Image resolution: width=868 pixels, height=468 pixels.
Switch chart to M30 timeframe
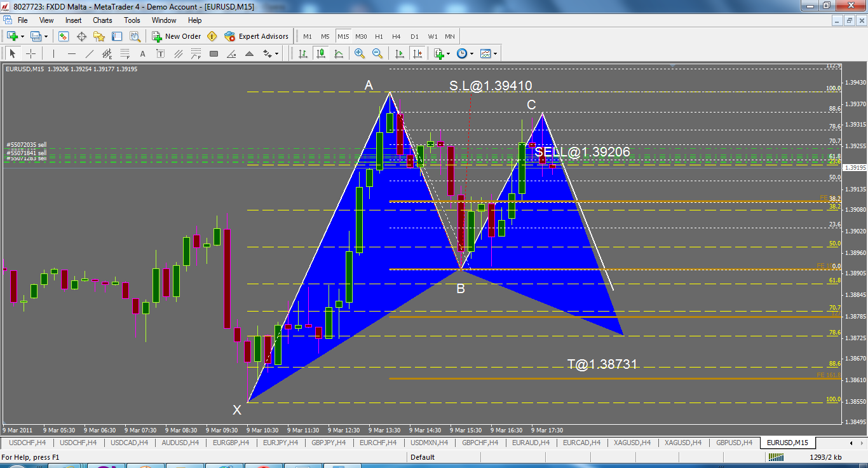pyautogui.click(x=361, y=36)
